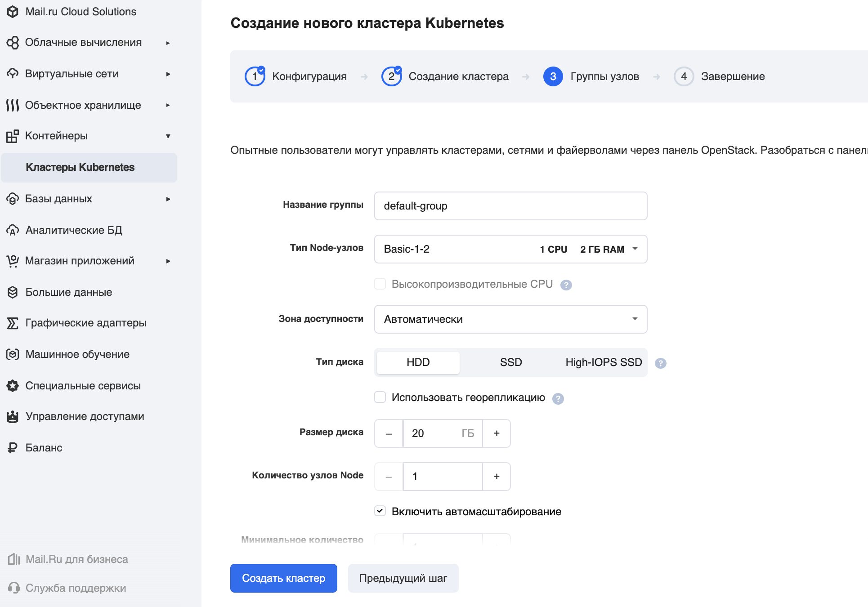The width and height of the screenshot is (868, 607).
Task: Click Создать кластер button
Action: [283, 578]
